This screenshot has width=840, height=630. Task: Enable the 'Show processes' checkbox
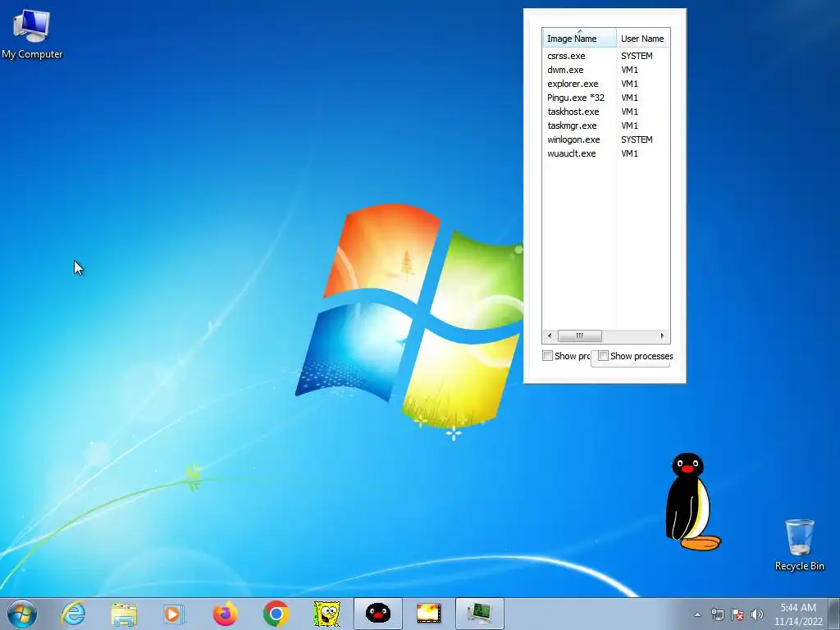(x=603, y=356)
